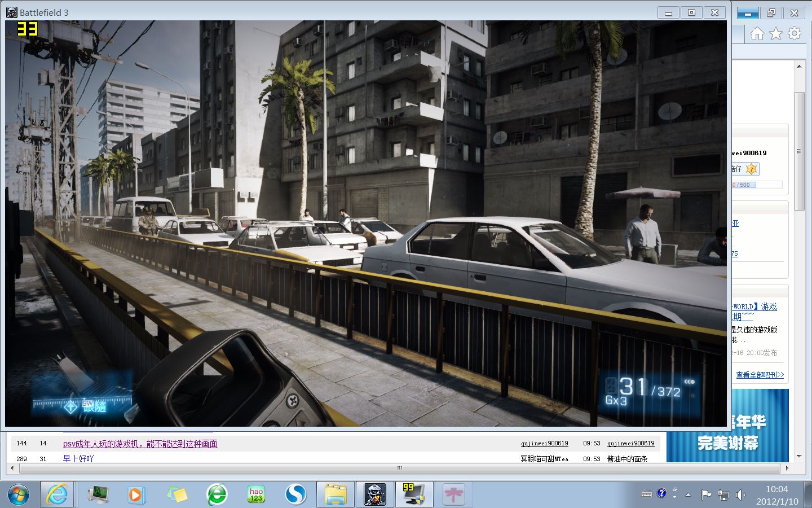The image size is (812, 508).
Task: Open the Windows Start orb
Action: tap(19, 494)
